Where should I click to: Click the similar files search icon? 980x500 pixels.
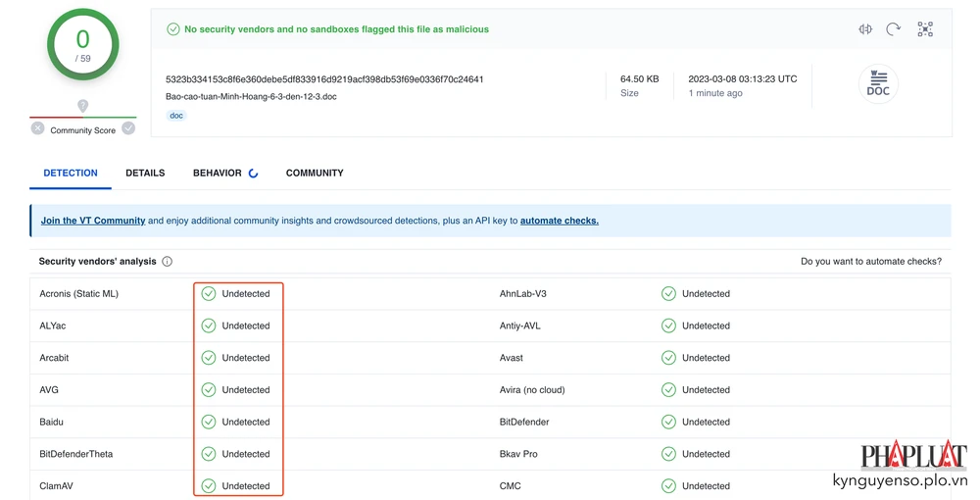click(x=864, y=29)
